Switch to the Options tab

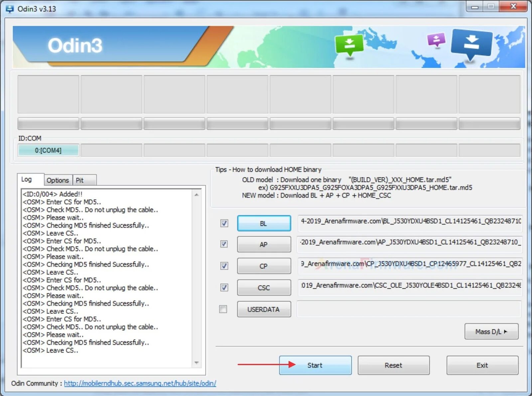click(58, 180)
